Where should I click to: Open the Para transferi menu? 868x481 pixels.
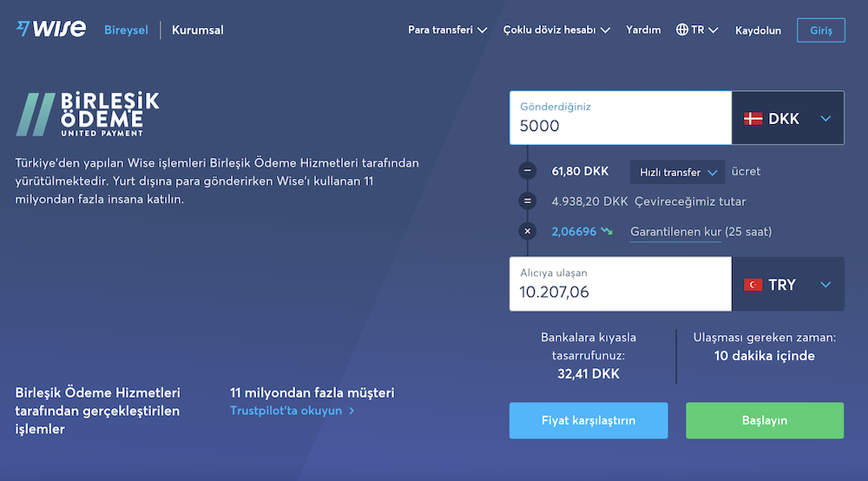click(447, 30)
